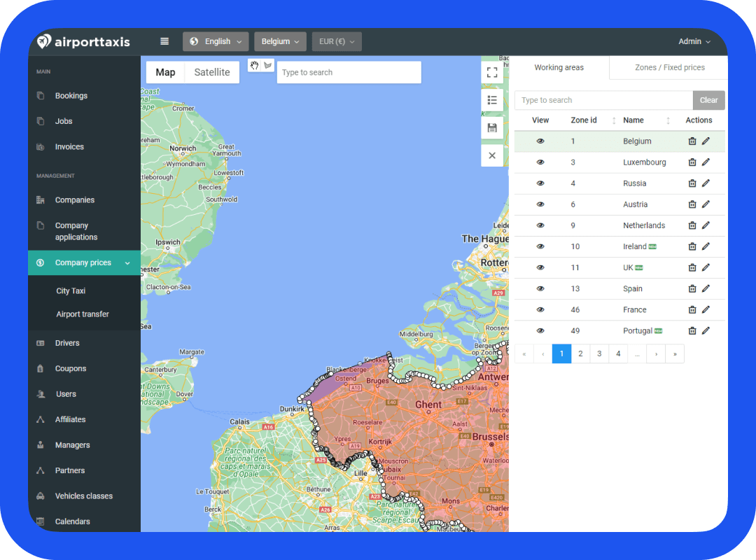This screenshot has width=756, height=560.
Task: Go to page 2 of working areas
Action: [580, 354]
